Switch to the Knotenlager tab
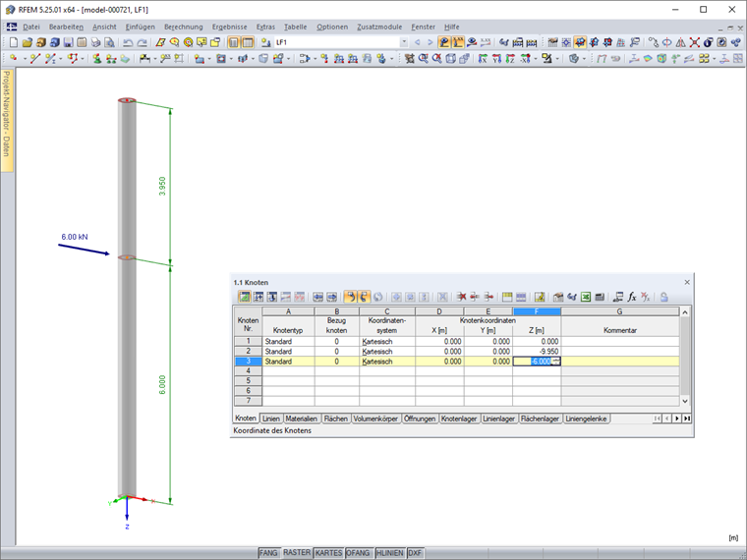Screen dimensions: 747x560 (459, 419)
